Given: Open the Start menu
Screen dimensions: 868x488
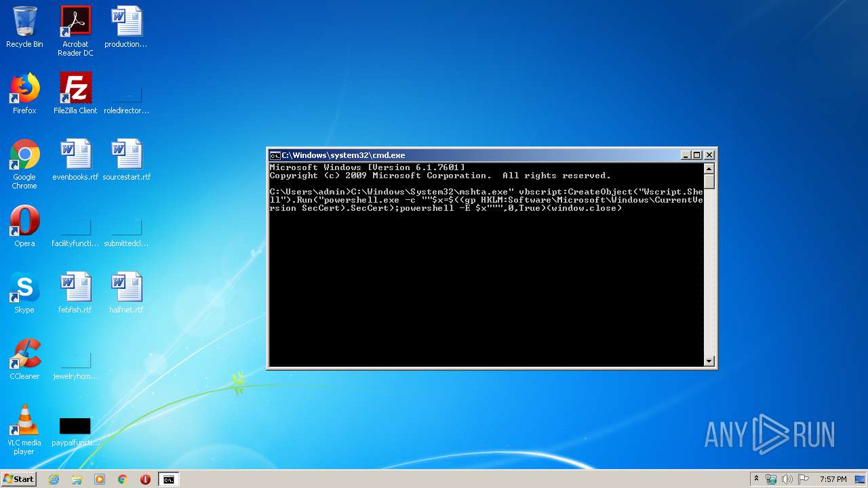Looking at the screenshot, I should click(19, 479).
